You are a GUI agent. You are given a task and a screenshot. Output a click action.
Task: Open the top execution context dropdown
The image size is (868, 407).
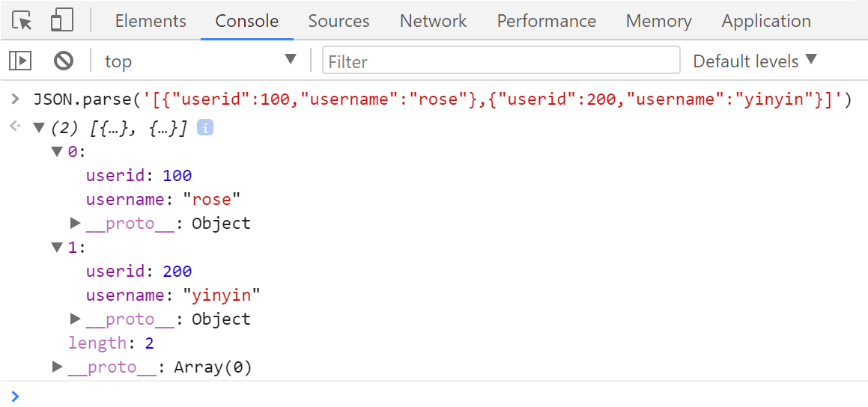click(x=199, y=61)
